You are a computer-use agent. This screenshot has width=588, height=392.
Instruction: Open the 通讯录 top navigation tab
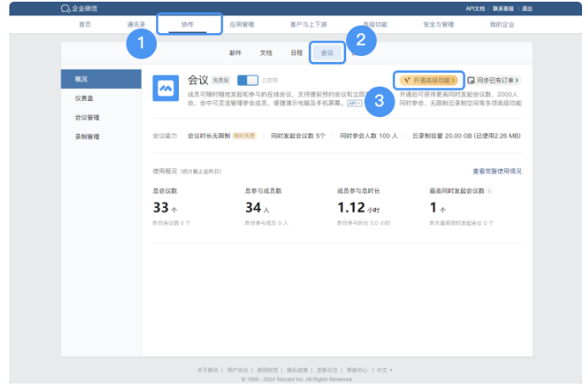[136, 25]
